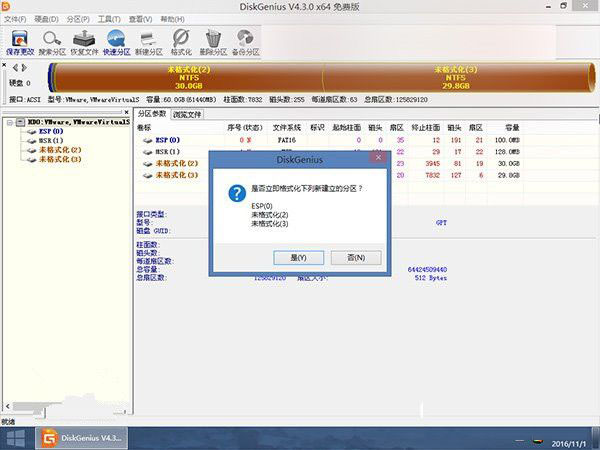The height and width of the screenshot is (450, 600).
Task: Go to previous disk with left arrow
Action: click(15, 68)
